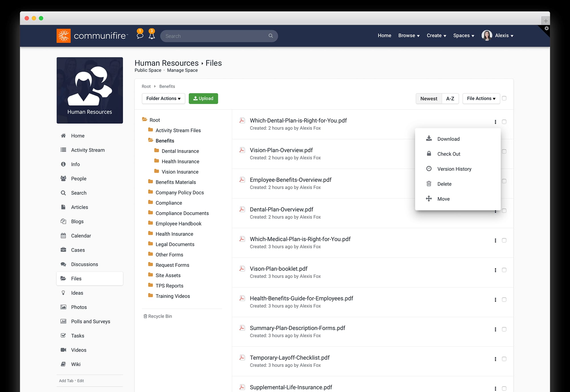Open notifications bell icon
The image size is (570, 392).
click(x=152, y=36)
